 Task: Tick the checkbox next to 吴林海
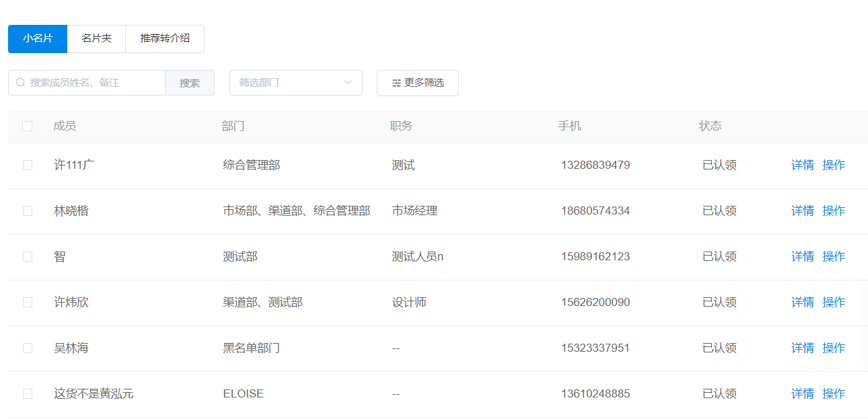pos(28,348)
